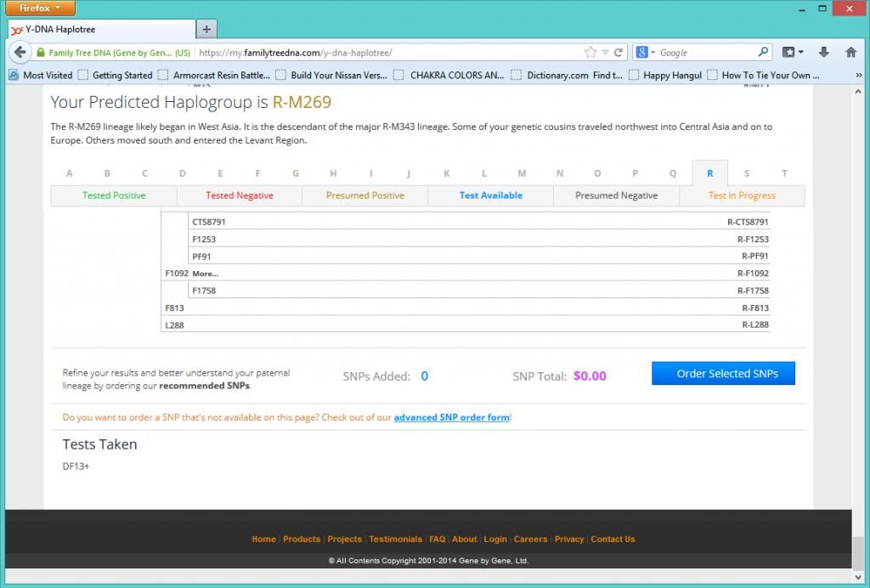Open Home footer link
The image size is (870, 588).
(x=263, y=540)
